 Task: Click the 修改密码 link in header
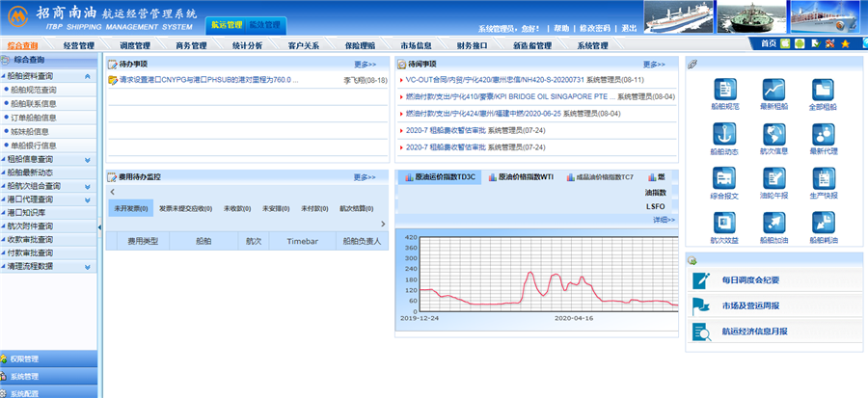595,28
